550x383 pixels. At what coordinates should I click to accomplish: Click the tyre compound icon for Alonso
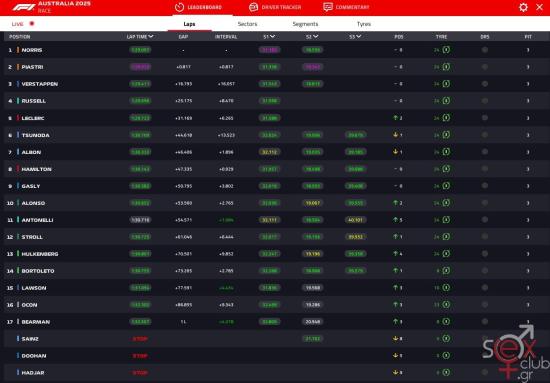[446, 203]
